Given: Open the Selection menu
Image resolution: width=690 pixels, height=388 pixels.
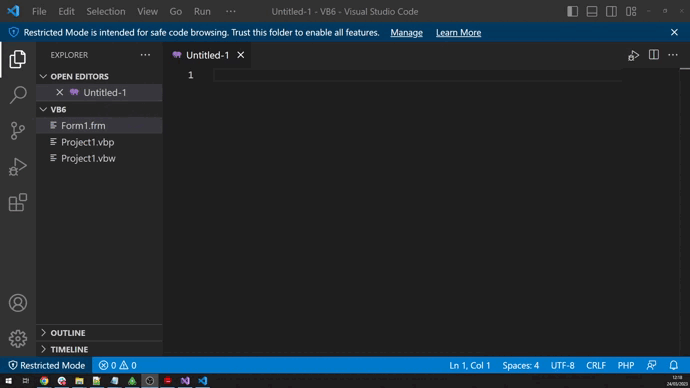Looking at the screenshot, I should (106, 11).
